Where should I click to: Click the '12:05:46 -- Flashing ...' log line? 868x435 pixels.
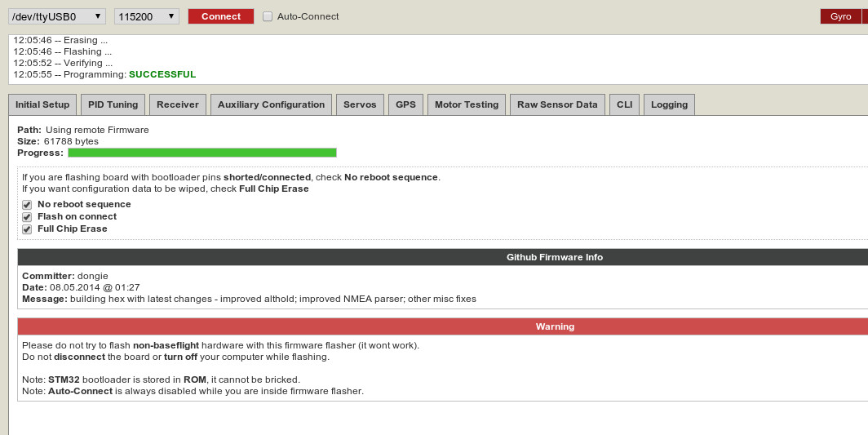[63, 51]
